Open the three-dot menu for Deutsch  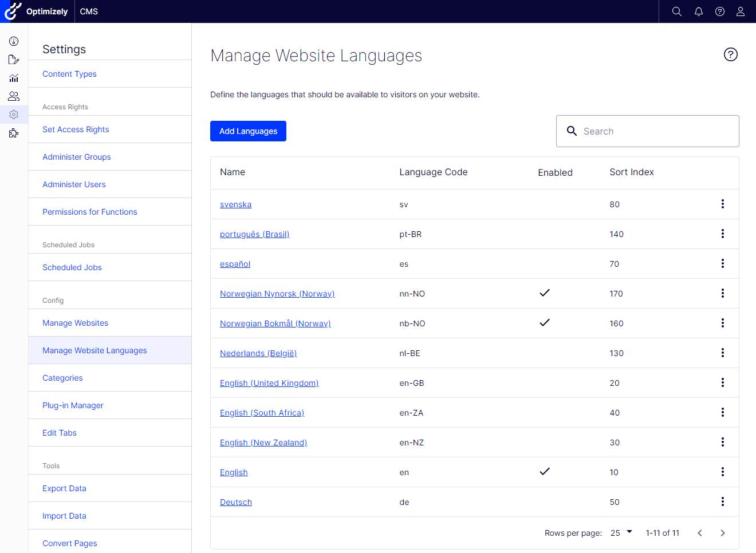[x=722, y=501]
